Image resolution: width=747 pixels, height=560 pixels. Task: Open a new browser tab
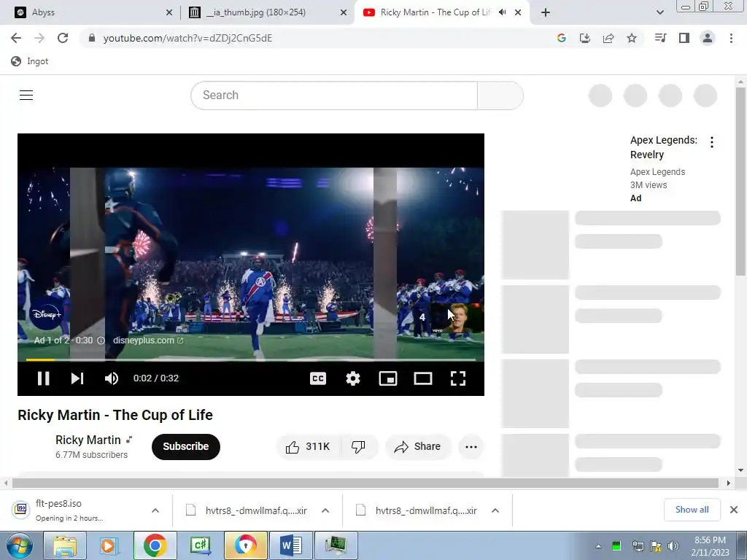click(546, 12)
